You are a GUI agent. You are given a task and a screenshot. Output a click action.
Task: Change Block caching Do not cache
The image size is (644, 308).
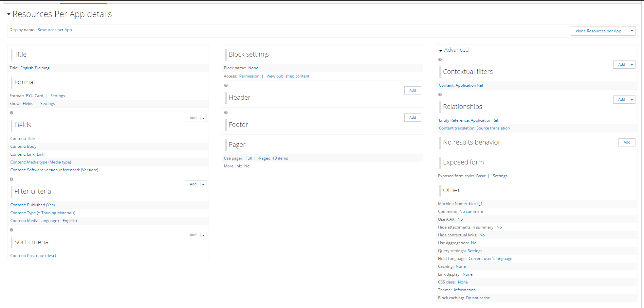point(478,298)
